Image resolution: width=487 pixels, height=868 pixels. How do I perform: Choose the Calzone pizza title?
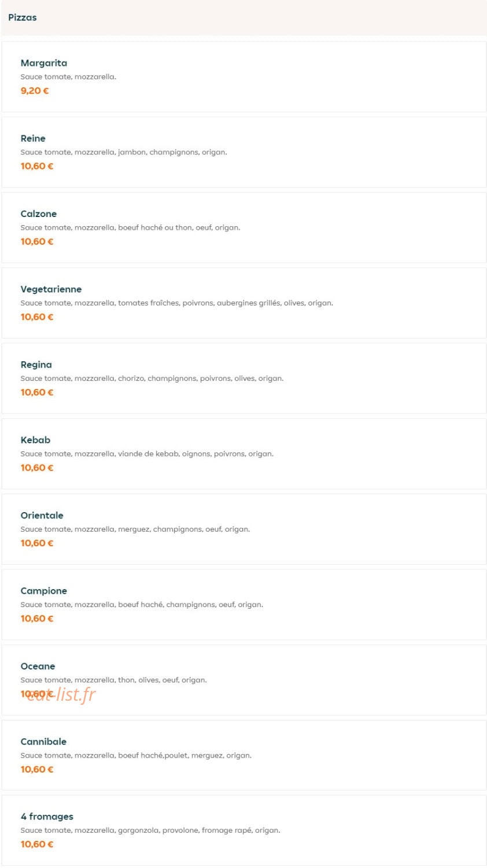(39, 214)
